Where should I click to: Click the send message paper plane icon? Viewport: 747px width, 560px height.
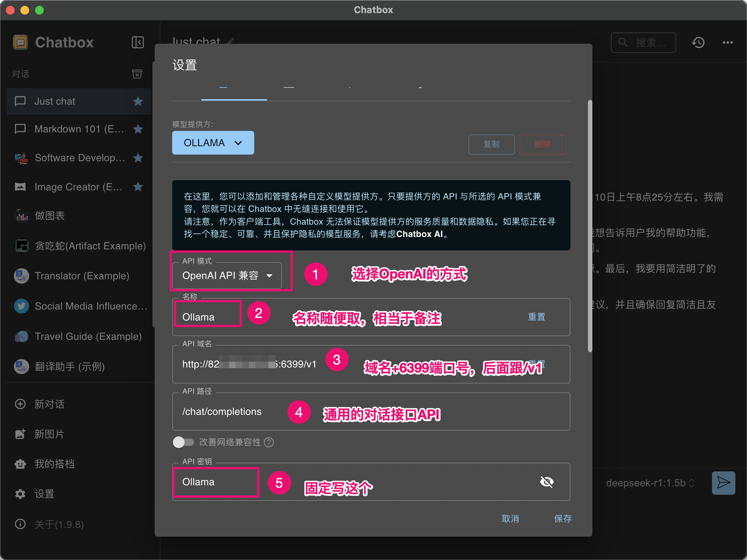coord(724,483)
